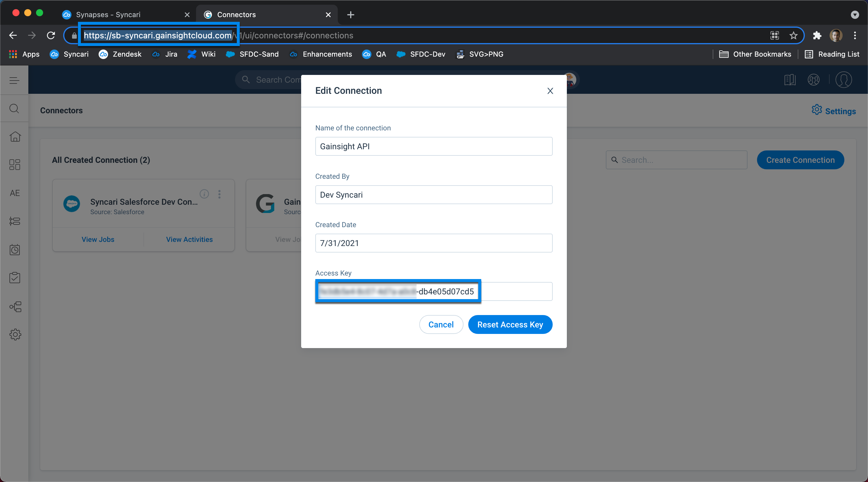This screenshot has width=868, height=482.
Task: Click Gainsight G logo on card
Action: [x=265, y=204]
